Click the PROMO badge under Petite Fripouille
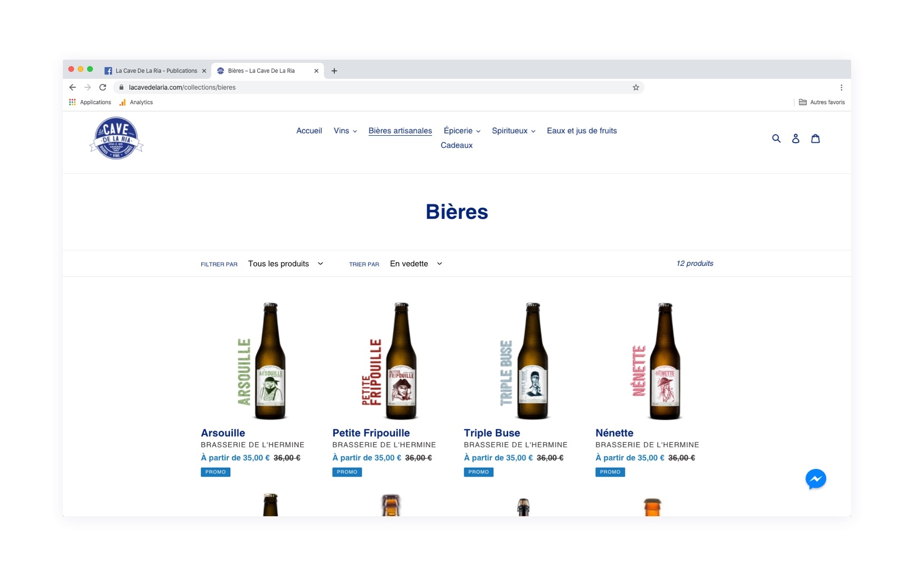This screenshot has height=576, width=924. coord(347,472)
